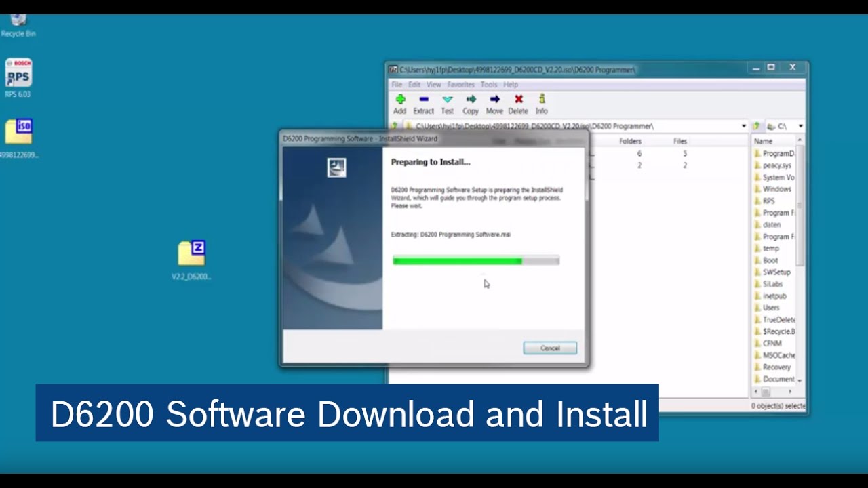Viewport: 868px width, 488px height.
Task: Click the Cancel button in InstallShield Wizard
Action: pos(550,348)
